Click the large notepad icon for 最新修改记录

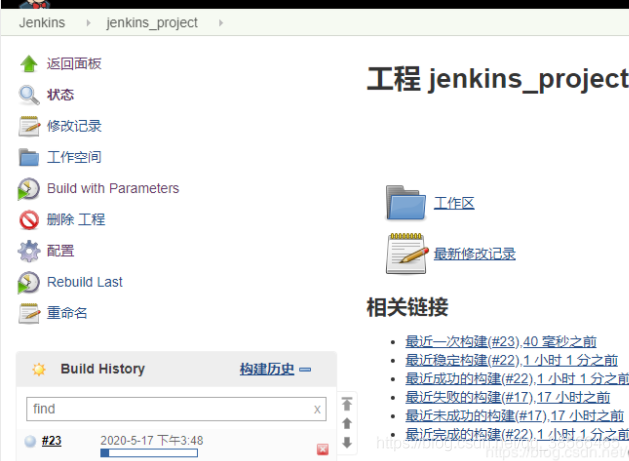[x=407, y=254]
